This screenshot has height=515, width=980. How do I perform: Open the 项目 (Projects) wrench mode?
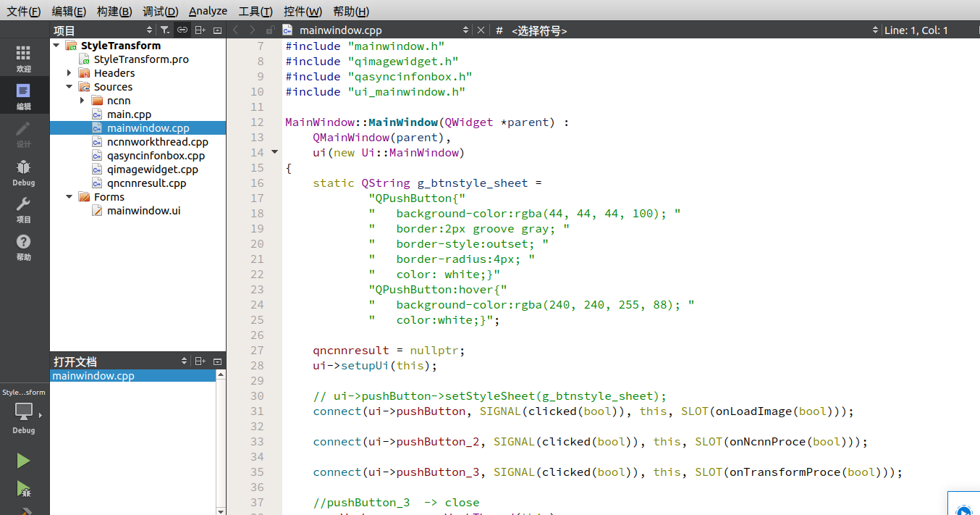coord(23,210)
